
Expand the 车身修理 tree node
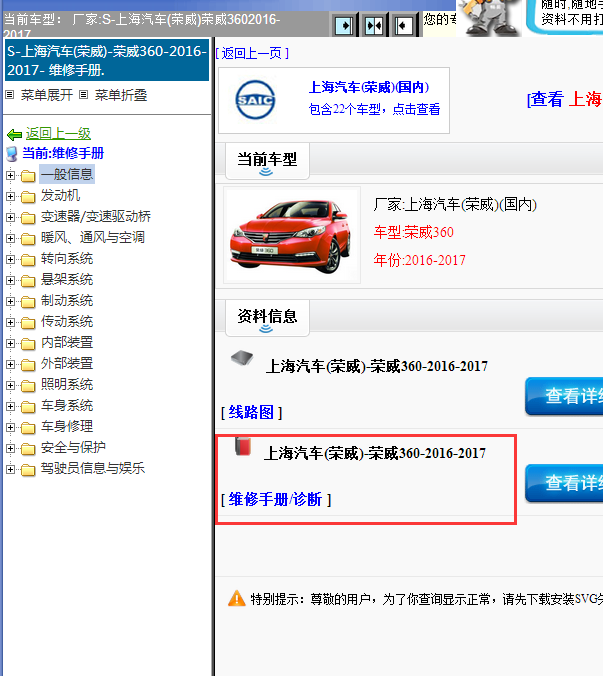tap(10, 427)
